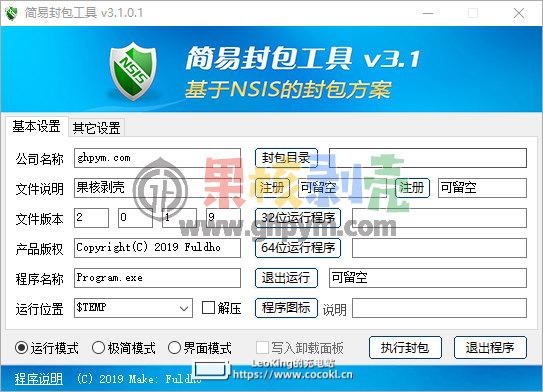Click the 退出程序 button

pos(490,347)
